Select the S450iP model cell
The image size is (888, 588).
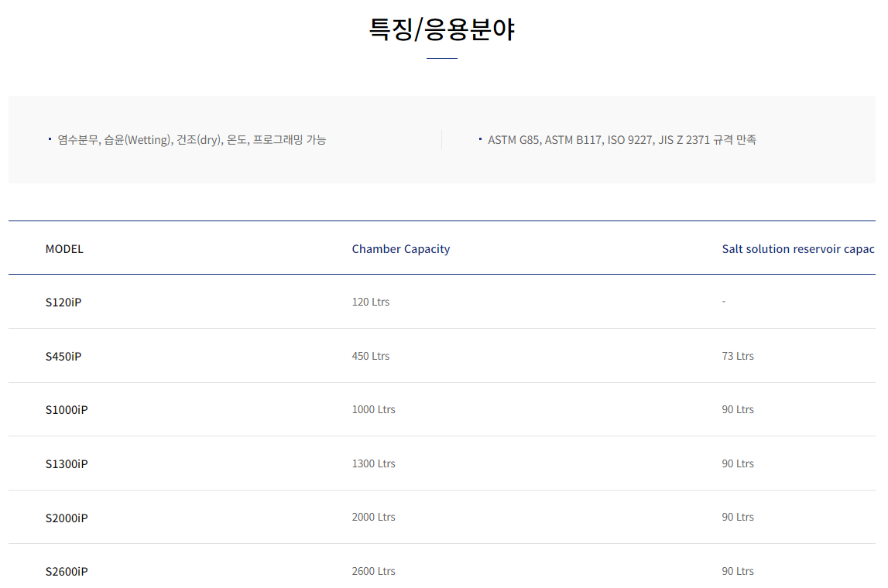[63, 357]
